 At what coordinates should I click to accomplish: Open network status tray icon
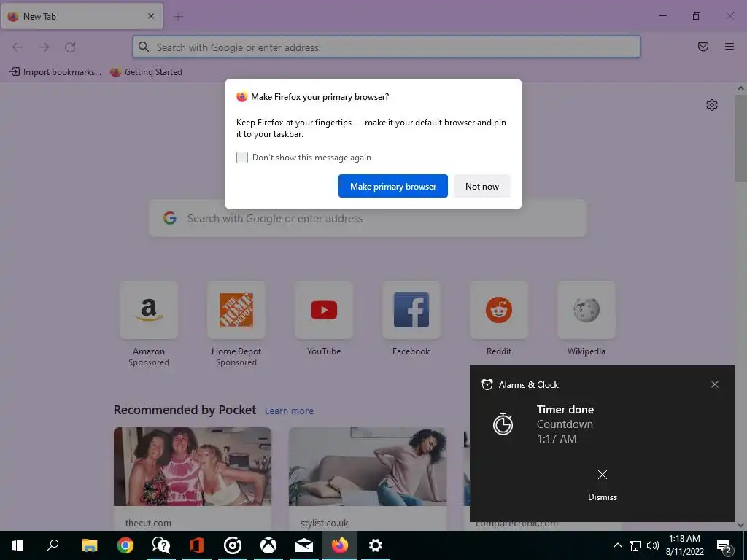point(635,545)
